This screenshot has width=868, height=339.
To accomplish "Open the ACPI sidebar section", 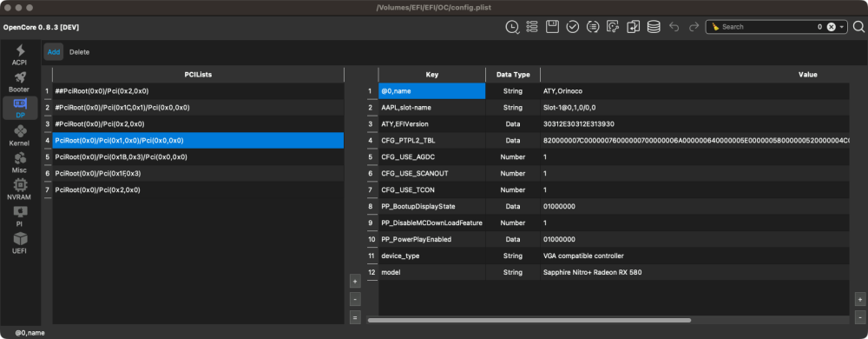I will point(20,54).
